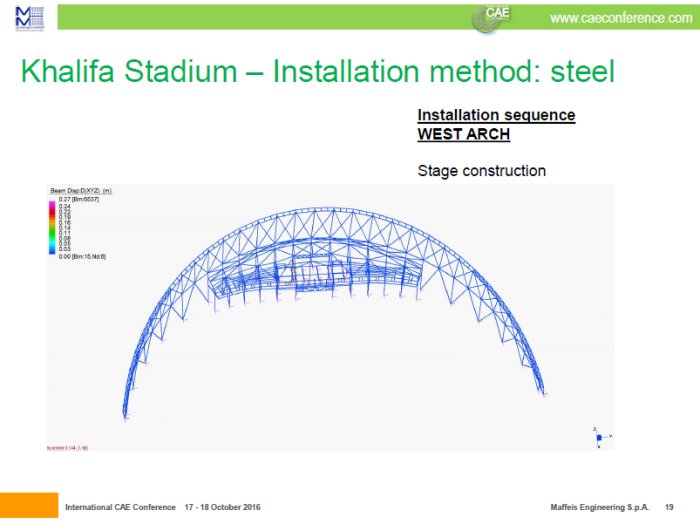Click the color gradient displacement legend bar
This screenshot has width=700, height=524.
point(52,228)
